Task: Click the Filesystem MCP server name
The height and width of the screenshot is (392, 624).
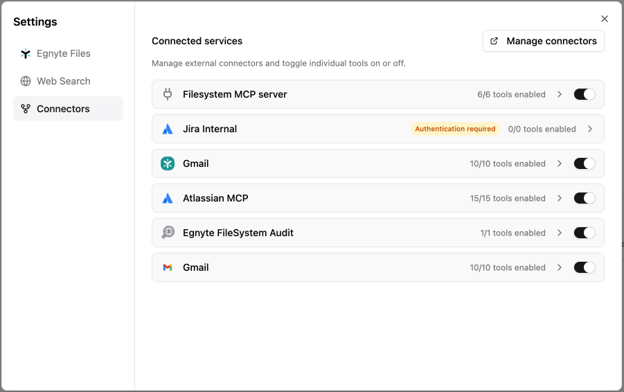Action: click(235, 94)
